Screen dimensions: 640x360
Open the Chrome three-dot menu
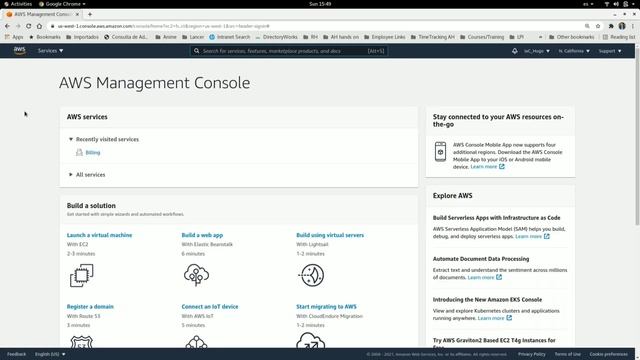633,26
